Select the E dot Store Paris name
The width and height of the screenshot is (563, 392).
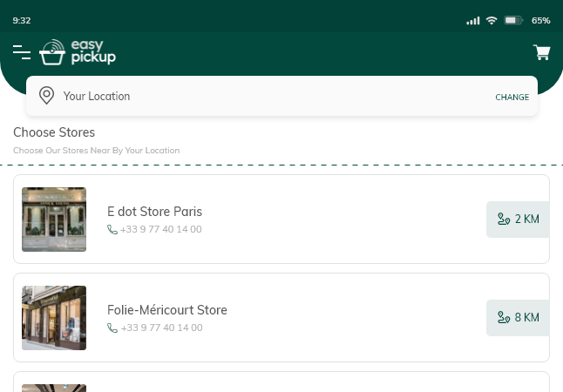[x=154, y=212]
